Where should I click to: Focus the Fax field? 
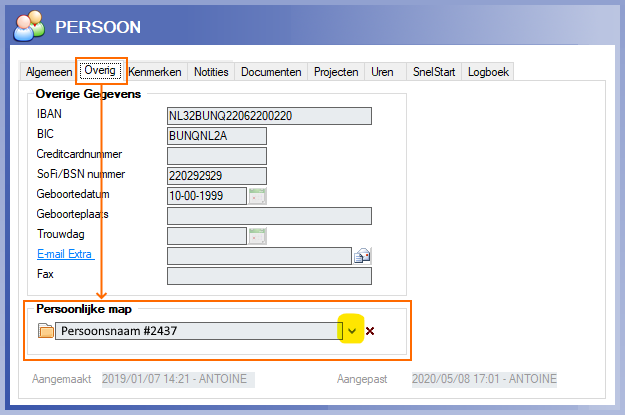point(269,276)
